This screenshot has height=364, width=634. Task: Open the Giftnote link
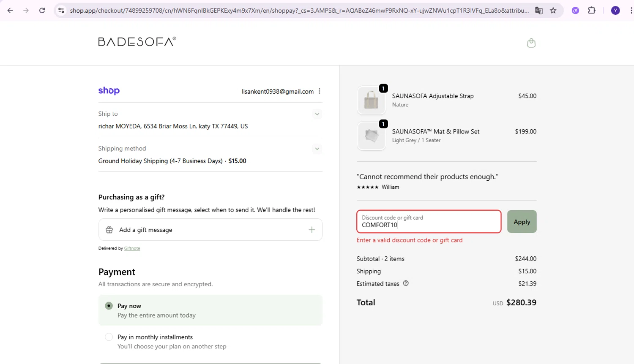(x=132, y=248)
